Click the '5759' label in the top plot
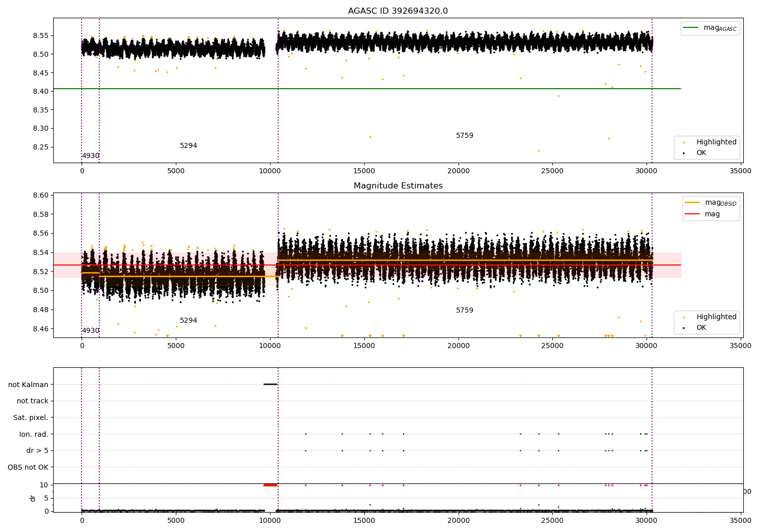Image resolution: width=760 pixels, height=532 pixels. tap(465, 136)
